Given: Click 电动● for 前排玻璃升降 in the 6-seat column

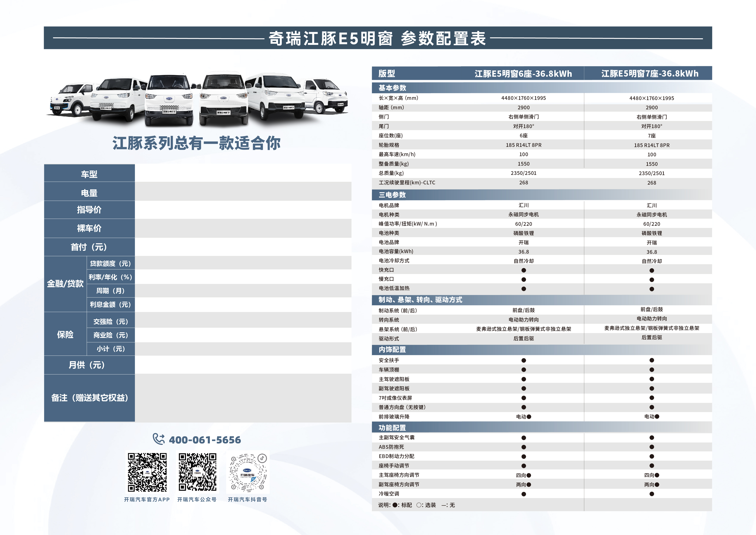Looking at the screenshot, I should click(523, 417).
